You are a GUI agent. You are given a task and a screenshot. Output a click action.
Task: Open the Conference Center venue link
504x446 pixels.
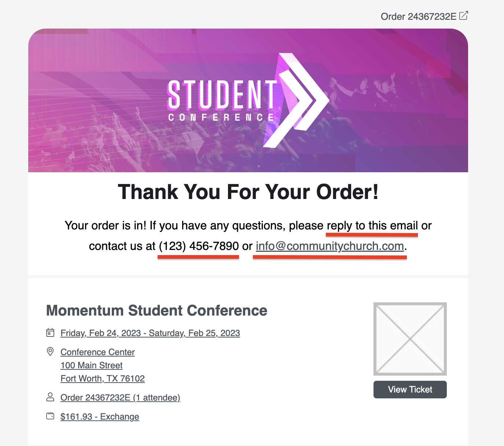click(x=98, y=352)
